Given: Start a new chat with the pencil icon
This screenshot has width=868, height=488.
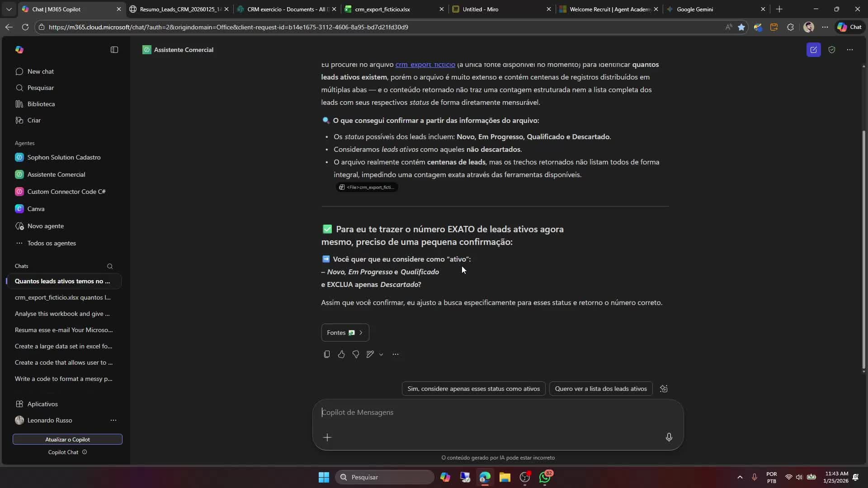Looking at the screenshot, I should tap(814, 50).
